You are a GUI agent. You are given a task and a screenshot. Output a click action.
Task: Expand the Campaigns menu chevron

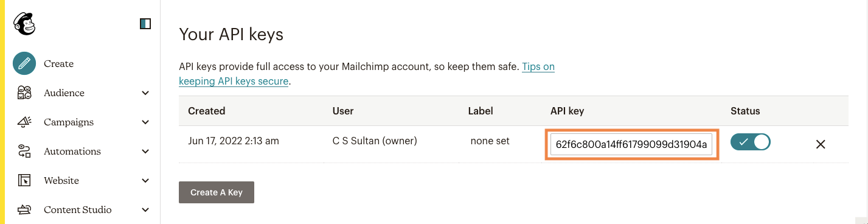(x=145, y=122)
